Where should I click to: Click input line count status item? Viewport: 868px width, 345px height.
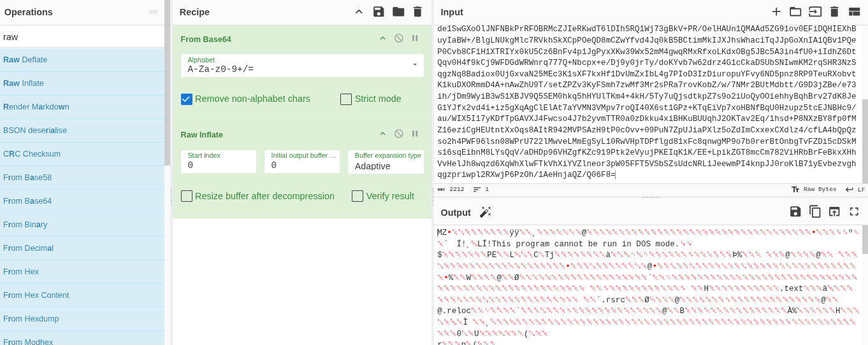481,190
